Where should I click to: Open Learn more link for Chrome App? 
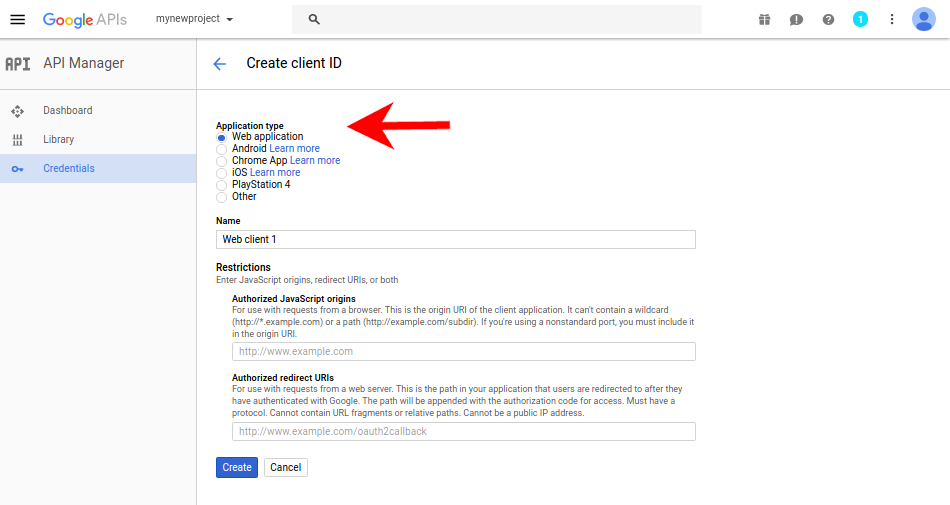coord(315,160)
